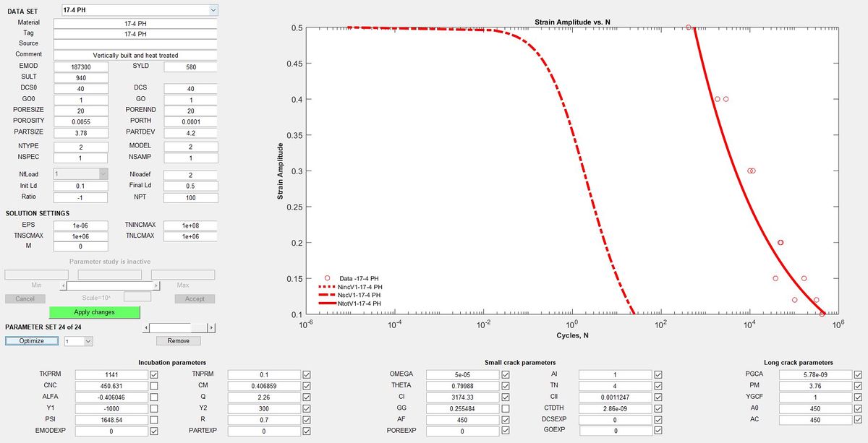Click the POROSITY value field
Image resolution: width=868 pixels, height=443 pixels.
tap(81, 121)
